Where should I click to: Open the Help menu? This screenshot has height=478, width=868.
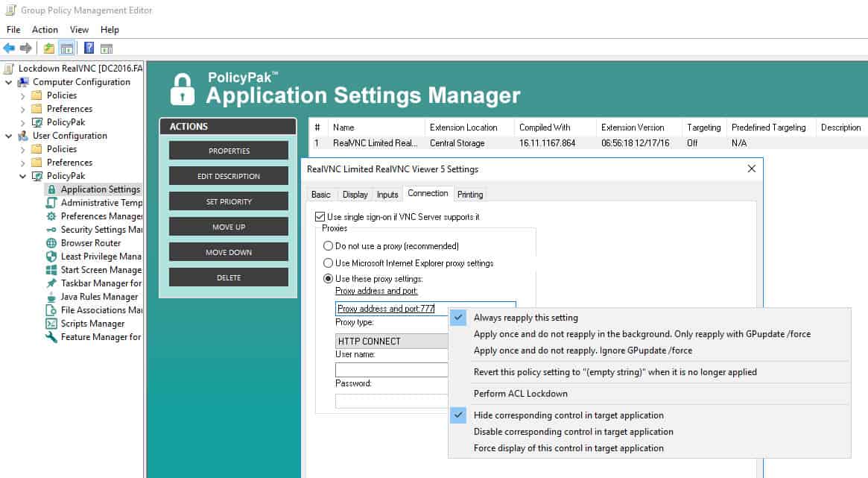(x=110, y=29)
